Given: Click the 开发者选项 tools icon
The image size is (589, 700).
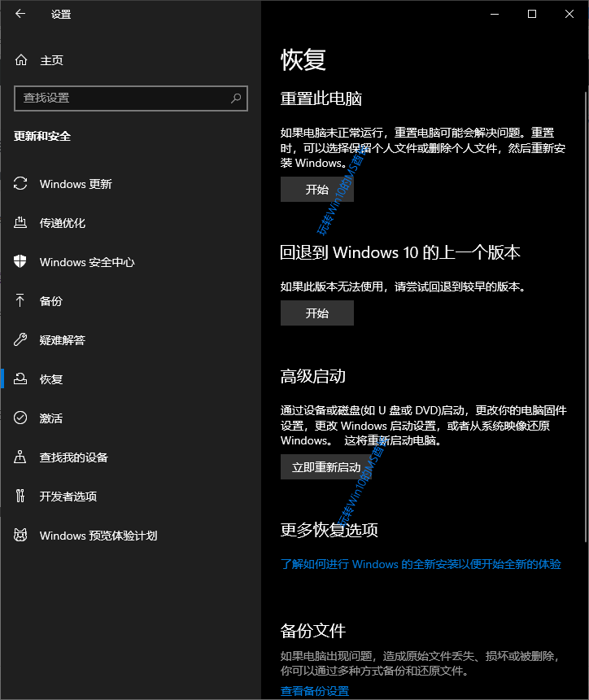Looking at the screenshot, I should coord(20,496).
